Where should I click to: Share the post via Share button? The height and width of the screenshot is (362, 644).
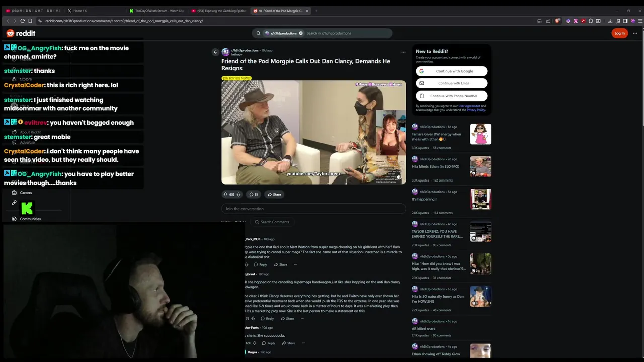(274, 194)
